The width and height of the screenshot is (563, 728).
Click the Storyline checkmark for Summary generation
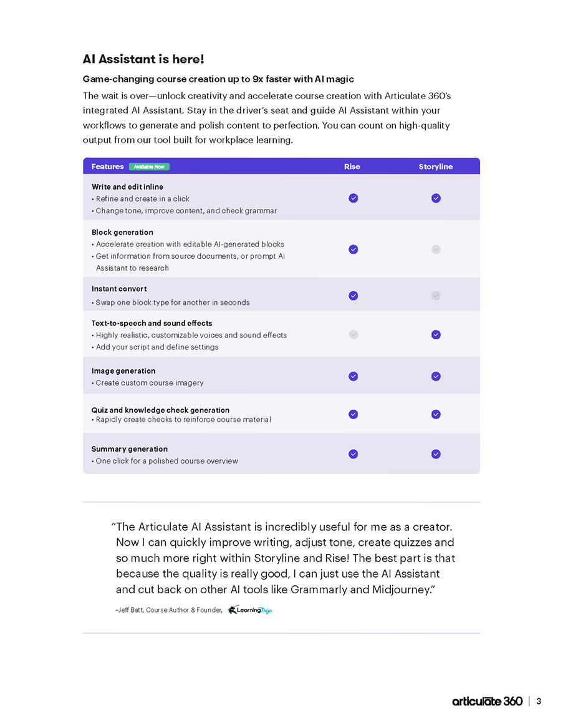(x=436, y=454)
